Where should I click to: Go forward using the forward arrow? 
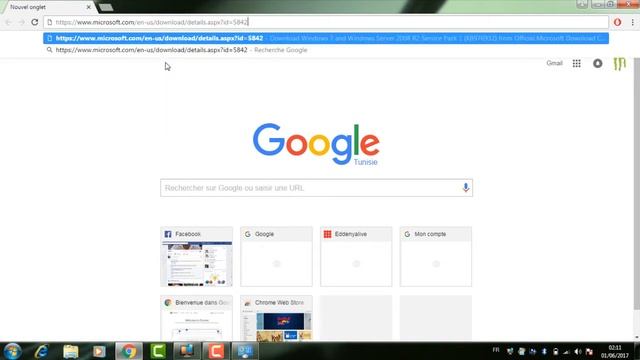[22, 22]
